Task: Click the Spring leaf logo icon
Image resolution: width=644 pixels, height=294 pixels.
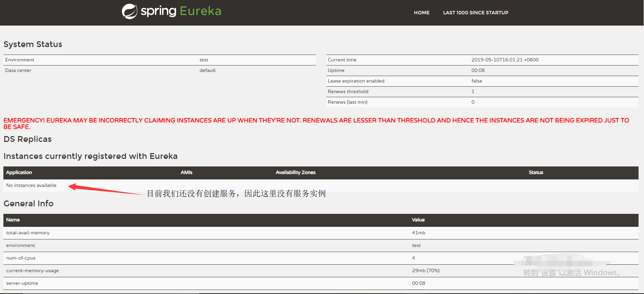Action: (129, 11)
